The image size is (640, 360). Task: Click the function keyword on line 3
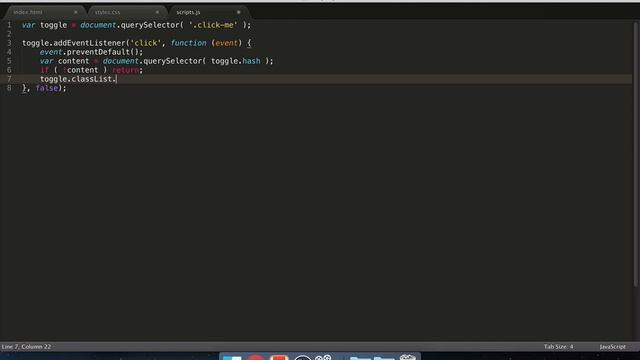coord(189,43)
